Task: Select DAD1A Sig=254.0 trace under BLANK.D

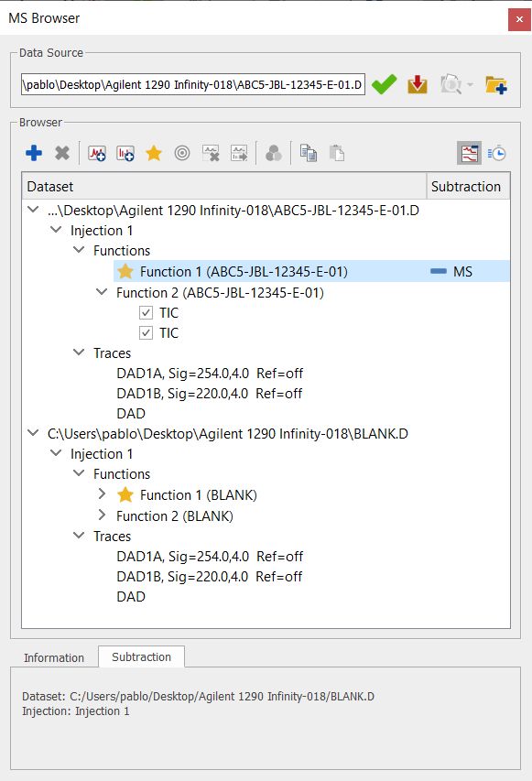Action: (210, 557)
